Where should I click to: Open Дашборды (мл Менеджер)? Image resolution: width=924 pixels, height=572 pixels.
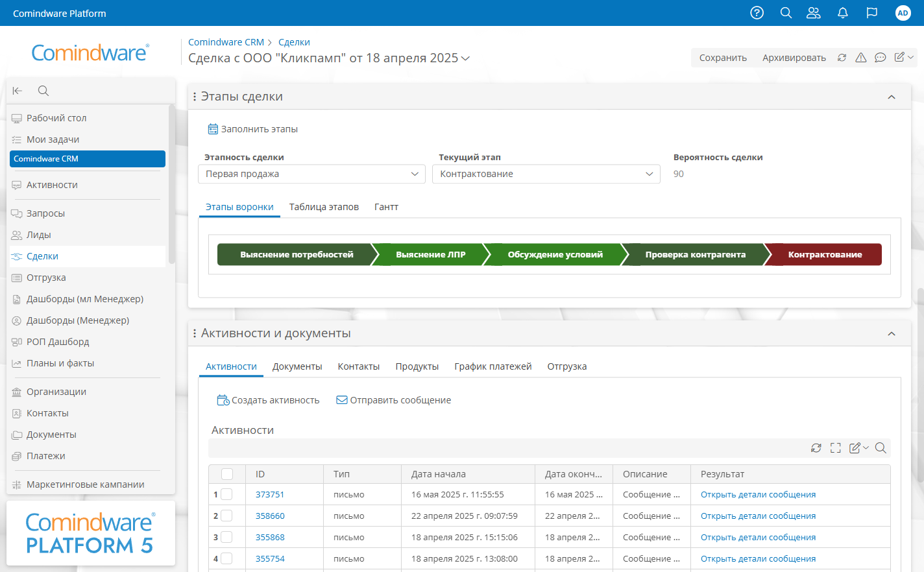pyautogui.click(x=86, y=299)
